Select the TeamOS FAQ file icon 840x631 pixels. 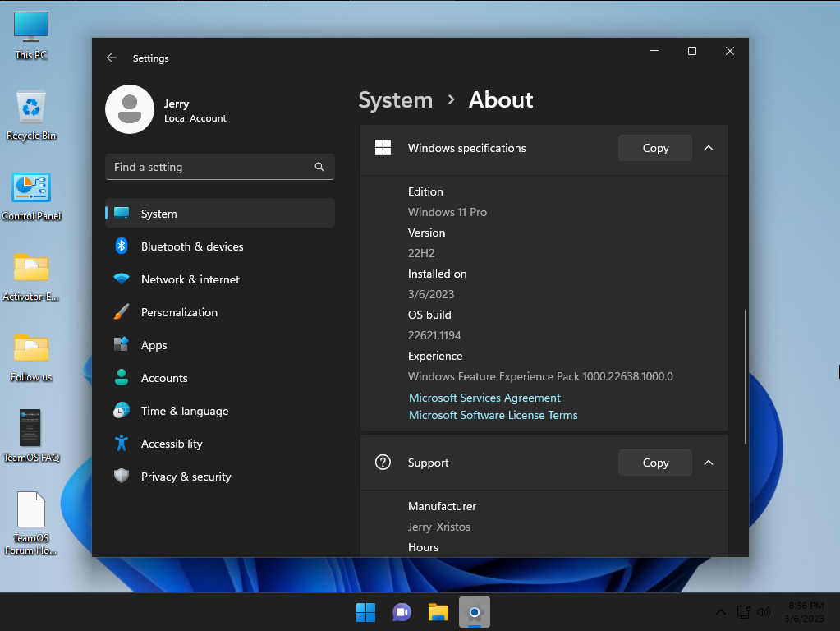[x=31, y=436]
